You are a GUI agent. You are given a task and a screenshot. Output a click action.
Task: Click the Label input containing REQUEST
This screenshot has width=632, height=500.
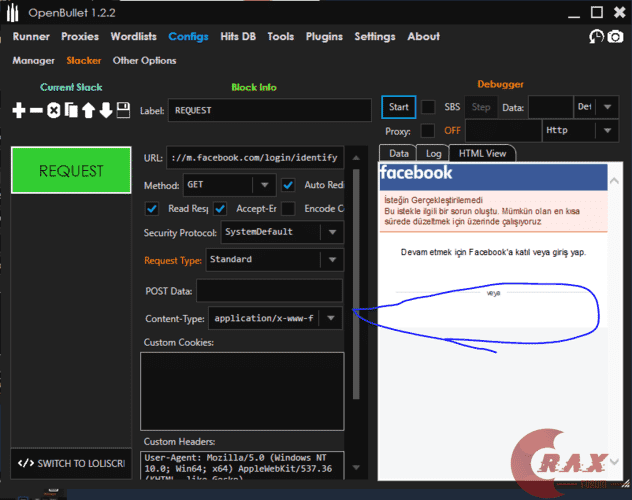tap(270, 110)
